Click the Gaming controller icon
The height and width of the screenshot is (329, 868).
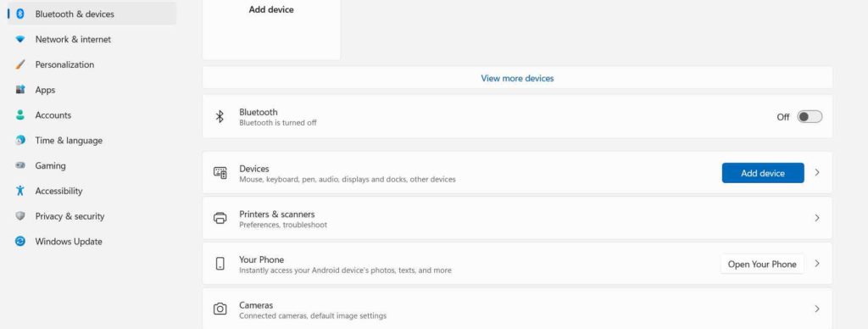20,165
